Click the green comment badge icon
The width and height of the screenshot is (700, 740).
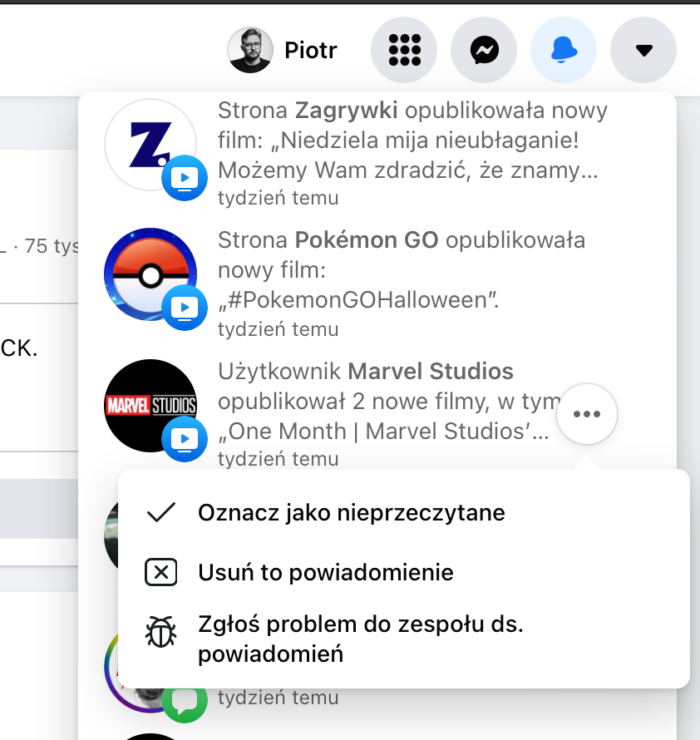(185, 703)
